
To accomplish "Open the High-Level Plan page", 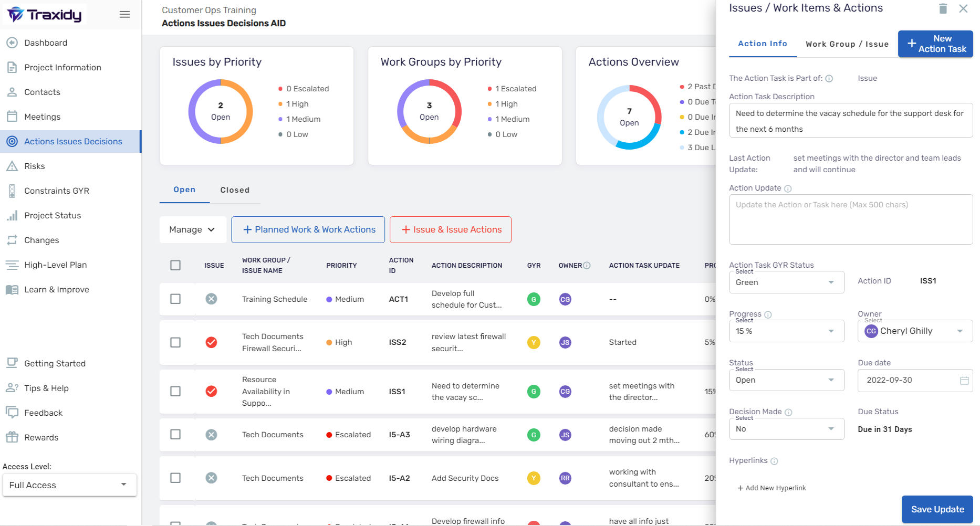I will tap(55, 265).
